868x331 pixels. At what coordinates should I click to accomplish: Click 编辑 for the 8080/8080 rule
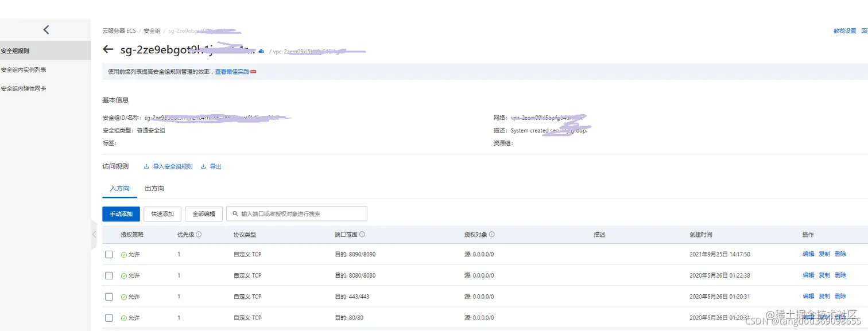pyautogui.click(x=808, y=275)
